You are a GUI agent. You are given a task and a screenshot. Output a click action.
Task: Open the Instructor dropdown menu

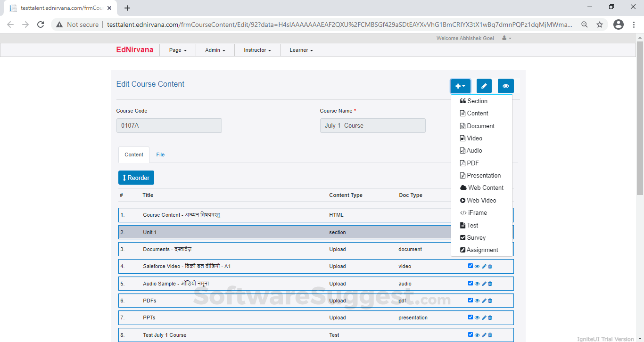(x=257, y=50)
